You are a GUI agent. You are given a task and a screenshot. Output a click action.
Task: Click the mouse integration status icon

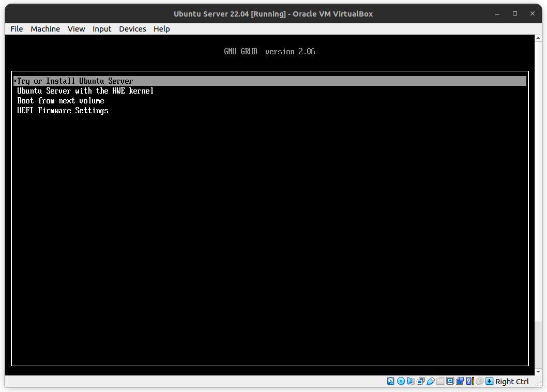pyautogui.click(x=480, y=381)
